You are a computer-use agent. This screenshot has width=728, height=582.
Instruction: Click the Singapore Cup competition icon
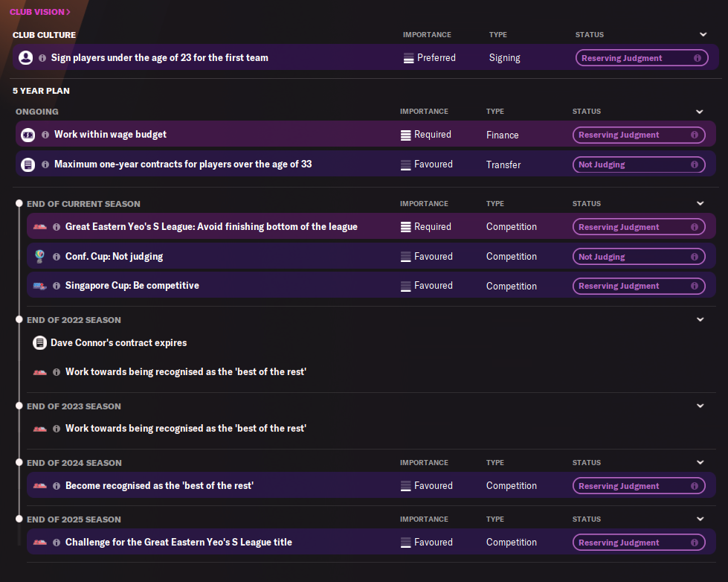(x=39, y=286)
